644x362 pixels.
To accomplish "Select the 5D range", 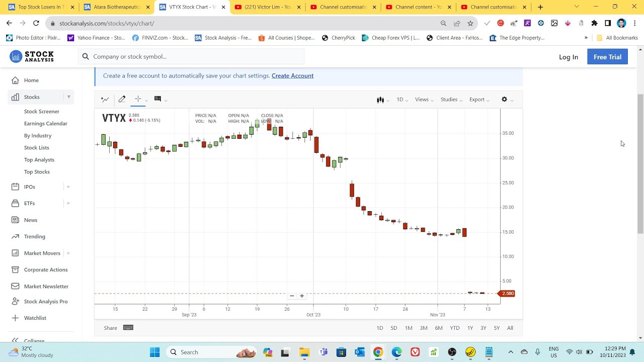I will point(394,328).
